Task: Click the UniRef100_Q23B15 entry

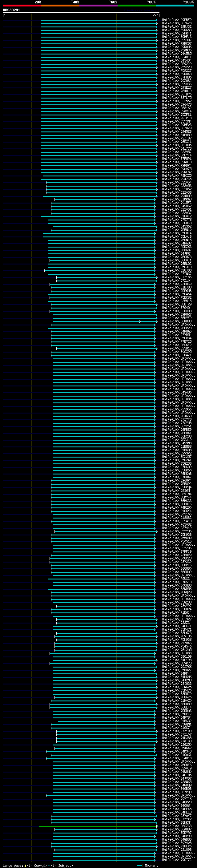Action: point(176,348)
